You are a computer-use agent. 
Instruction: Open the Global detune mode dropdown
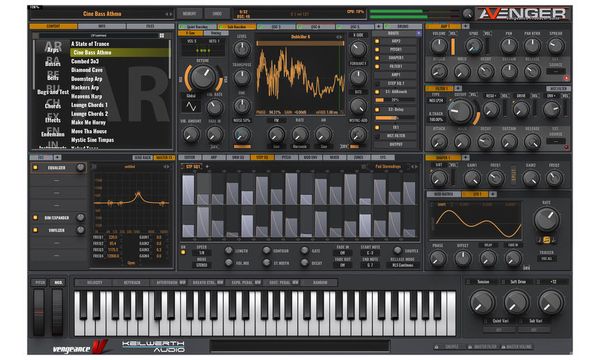tap(191, 96)
